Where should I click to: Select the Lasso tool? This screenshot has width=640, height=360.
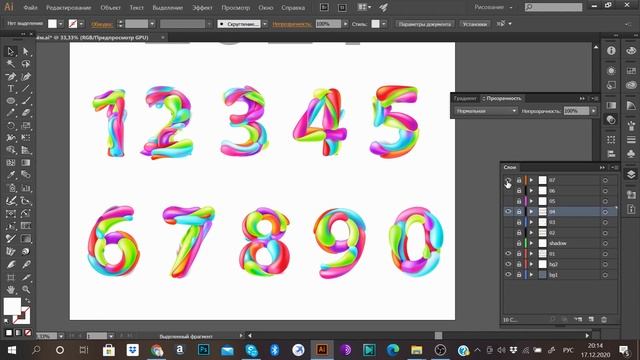[x=26, y=64]
